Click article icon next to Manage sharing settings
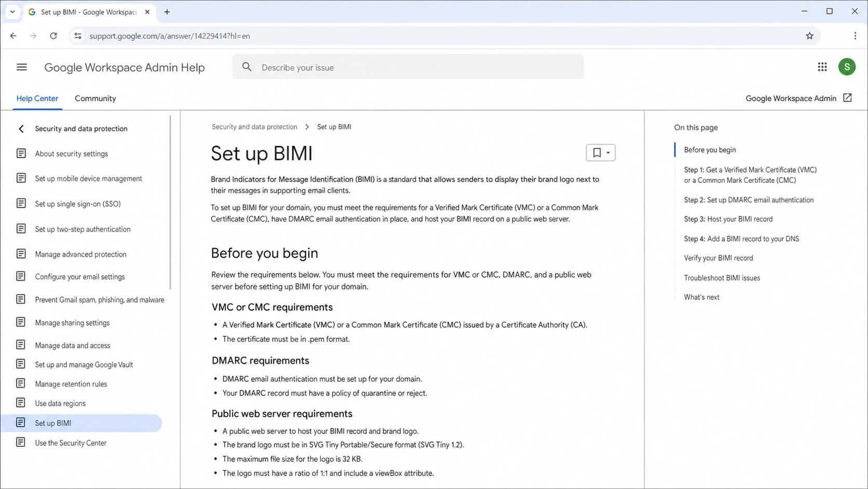Screen dimensions: 868x489 coord(21,322)
